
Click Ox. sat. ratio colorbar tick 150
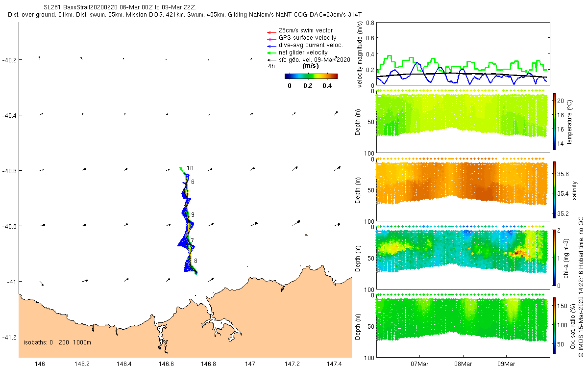563,306
